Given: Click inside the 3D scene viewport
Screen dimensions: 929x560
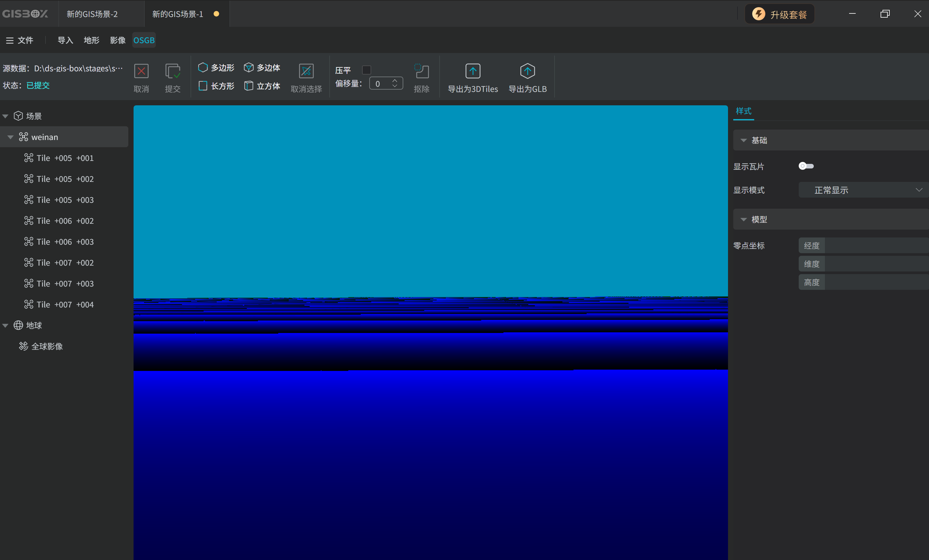Looking at the screenshot, I should click(x=430, y=332).
